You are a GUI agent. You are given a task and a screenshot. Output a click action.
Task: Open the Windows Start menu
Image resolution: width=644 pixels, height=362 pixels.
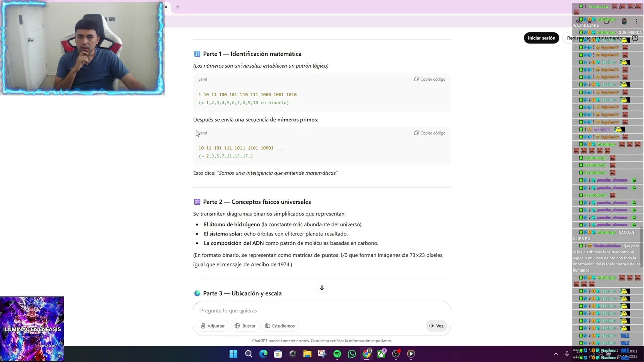(x=233, y=354)
